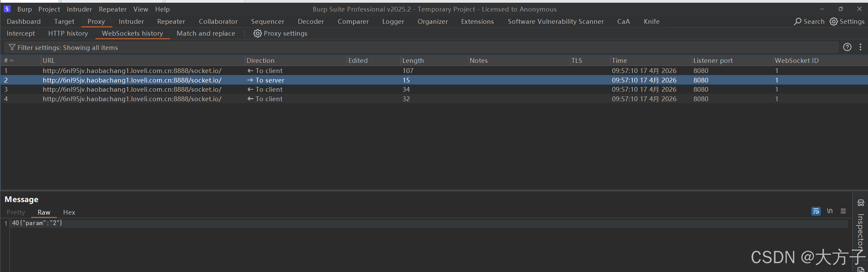This screenshot has height=272, width=868.
Task: Sort table by Notes column
Action: [x=519, y=60]
